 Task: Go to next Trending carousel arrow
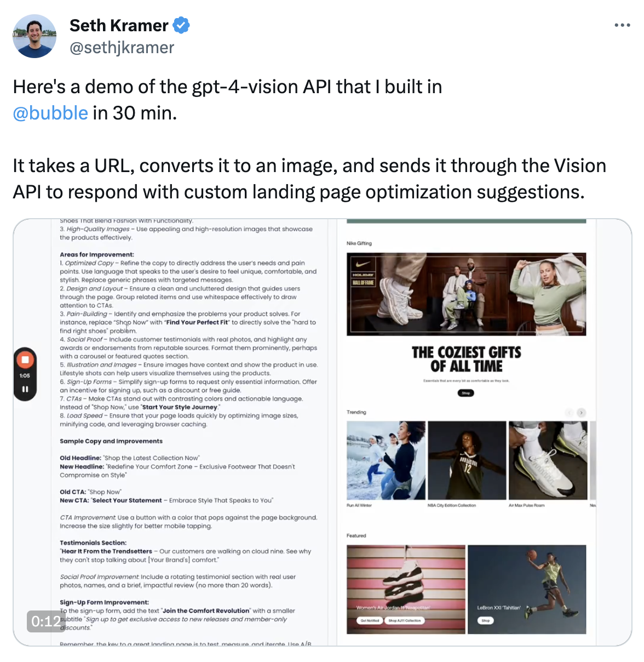(x=581, y=412)
